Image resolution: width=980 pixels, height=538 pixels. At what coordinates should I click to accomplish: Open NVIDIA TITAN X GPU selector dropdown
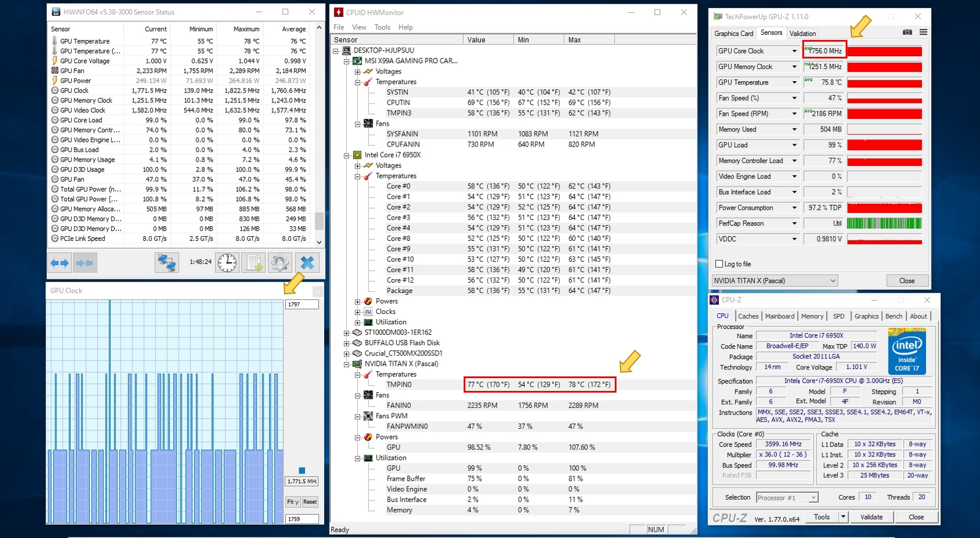775,281
